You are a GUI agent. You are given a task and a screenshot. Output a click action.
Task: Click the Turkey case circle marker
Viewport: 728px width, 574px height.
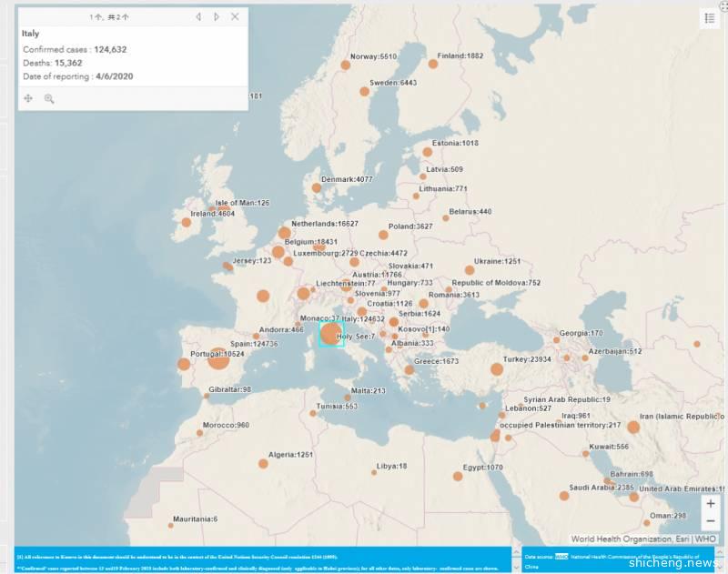[497, 369]
